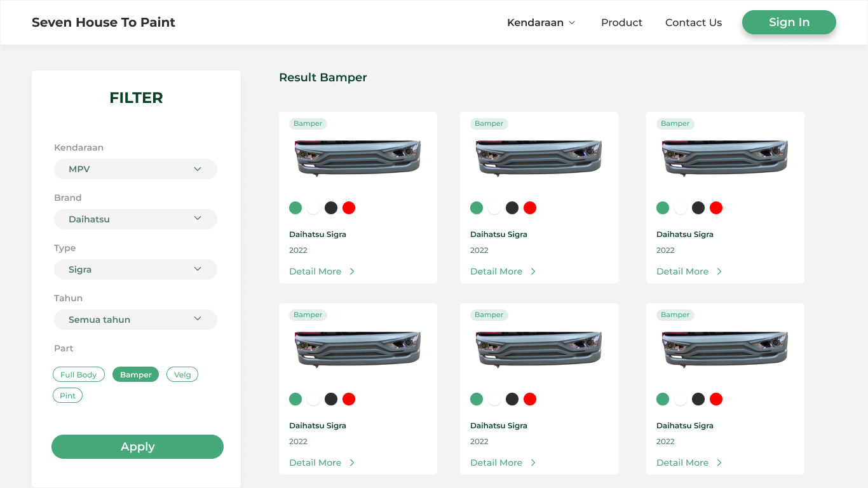Screen dimensions: 868x488
Task: Apply the selected filters
Action: pos(137,447)
